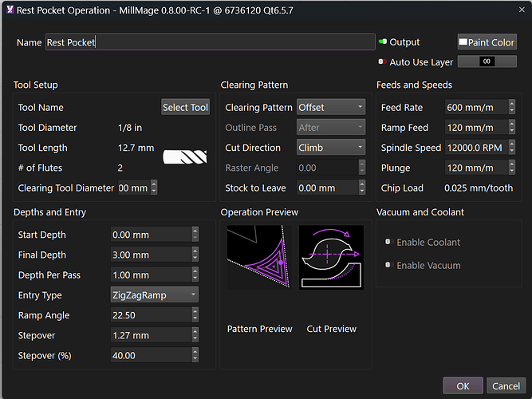This screenshot has height=399, width=532.
Task: Click the end mill tool image
Action: point(185,157)
